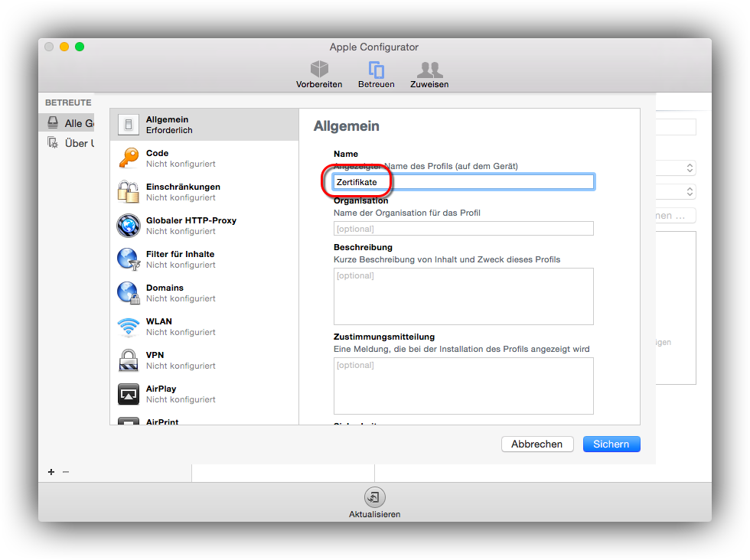Open the VPN lock icon
This screenshot has width=750, height=560.
tap(129, 360)
